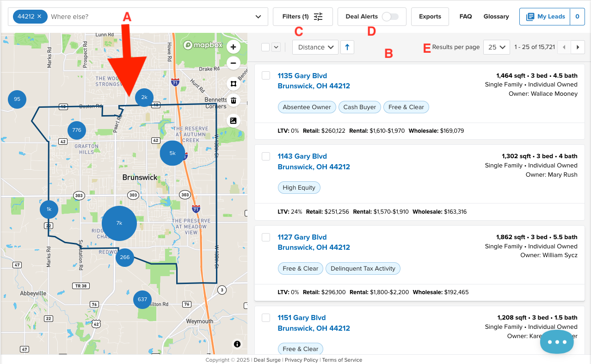Click the High Equity tag

(x=299, y=188)
